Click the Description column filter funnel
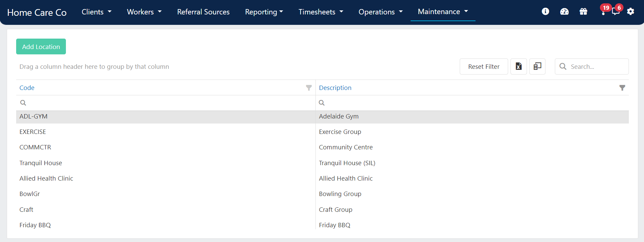The width and height of the screenshot is (644, 242). click(622, 88)
